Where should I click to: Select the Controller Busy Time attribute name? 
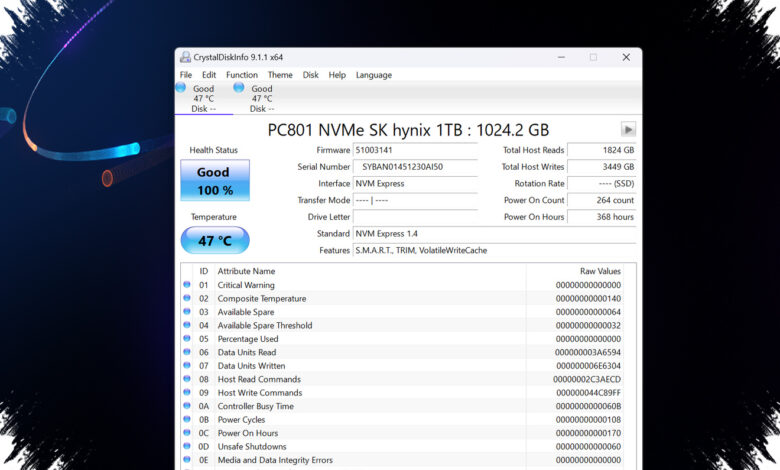[256, 406]
